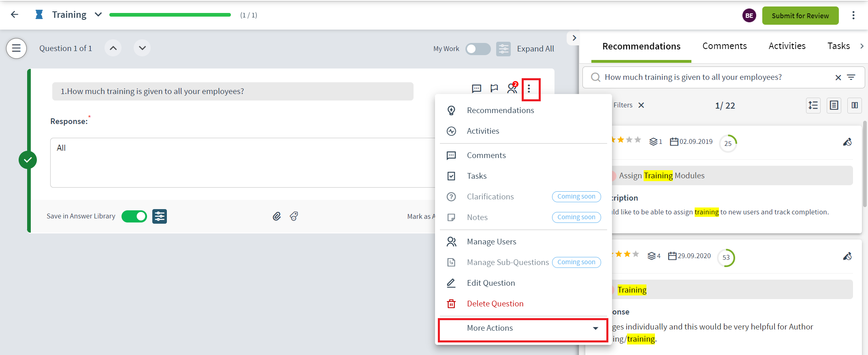Select Delete Question from the menu
This screenshot has width=868, height=355.
pos(495,303)
